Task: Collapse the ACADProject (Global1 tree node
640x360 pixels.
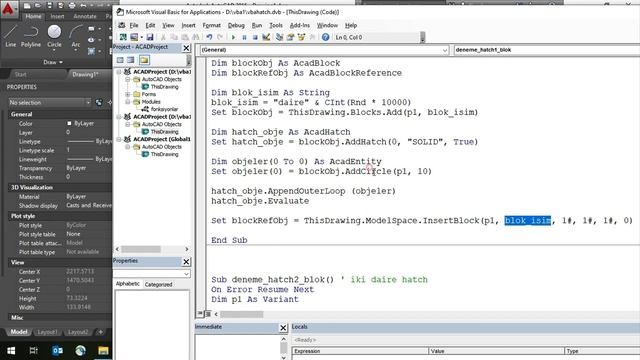Action: coord(119,139)
